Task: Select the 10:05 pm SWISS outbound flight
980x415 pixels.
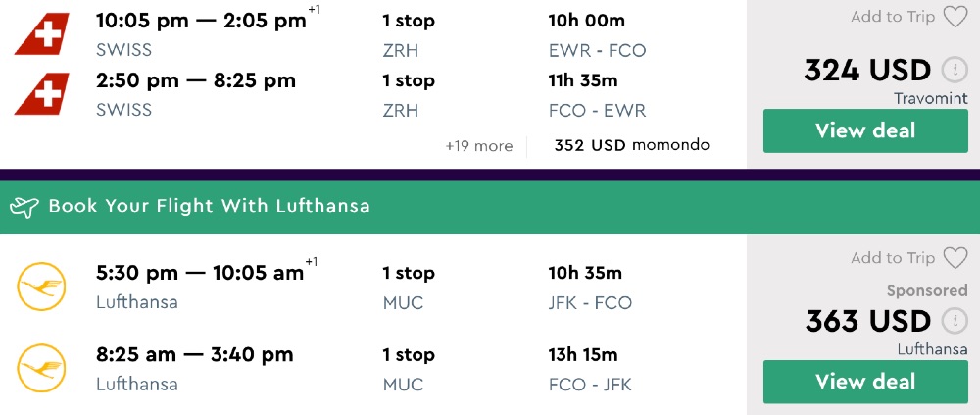Action: (201, 22)
